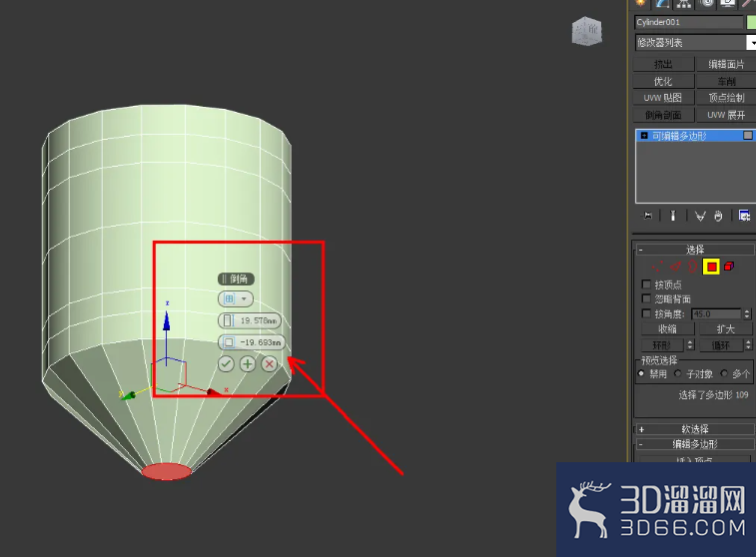Click the ViewCube in the viewport
756x557 pixels.
(x=587, y=31)
